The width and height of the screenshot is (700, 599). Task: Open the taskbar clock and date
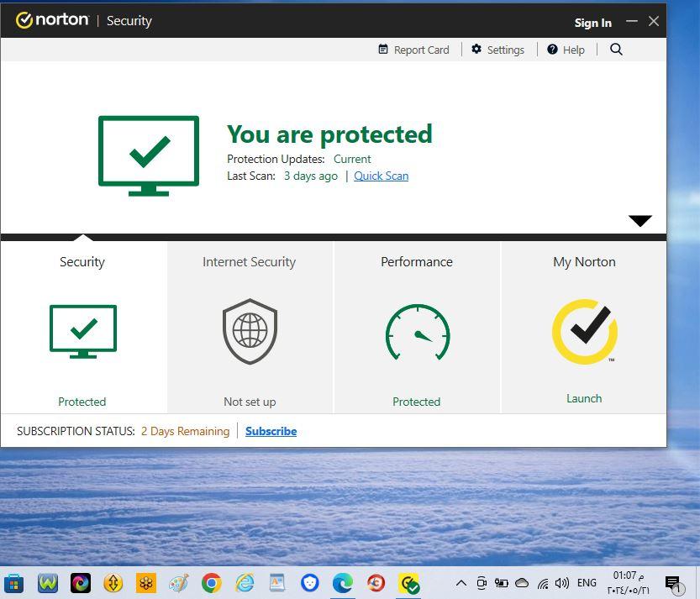pos(629,582)
